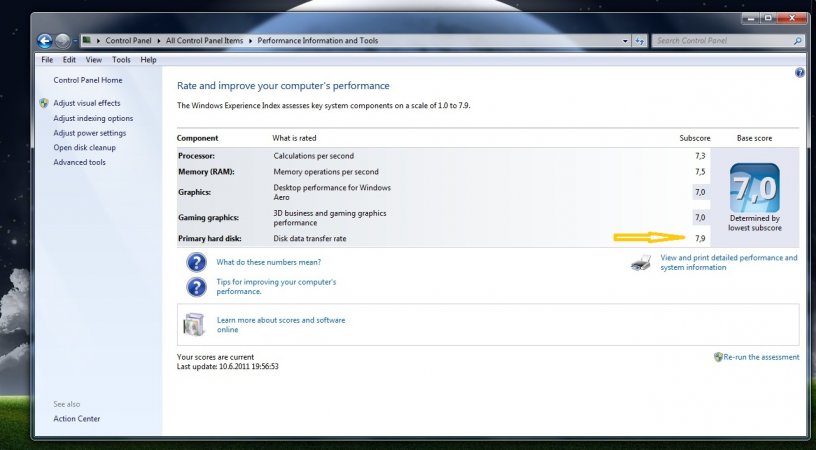The image size is (816, 450).
Task: Minimize the Control Panel window
Action: (751, 18)
